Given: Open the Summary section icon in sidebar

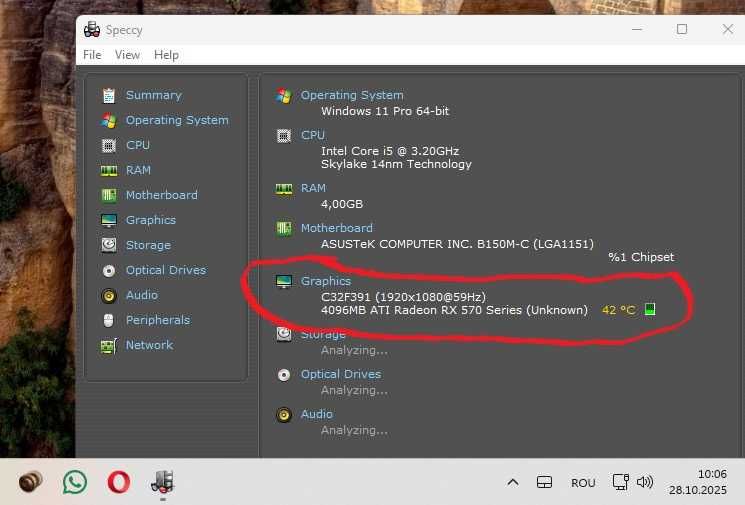Looking at the screenshot, I should click(109, 95).
